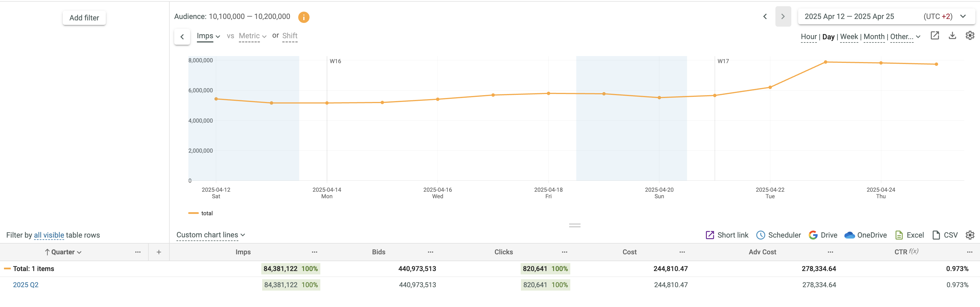Open the 2025 Q2 row link
Screen dimensions: 980x307
pyautogui.click(x=26, y=285)
